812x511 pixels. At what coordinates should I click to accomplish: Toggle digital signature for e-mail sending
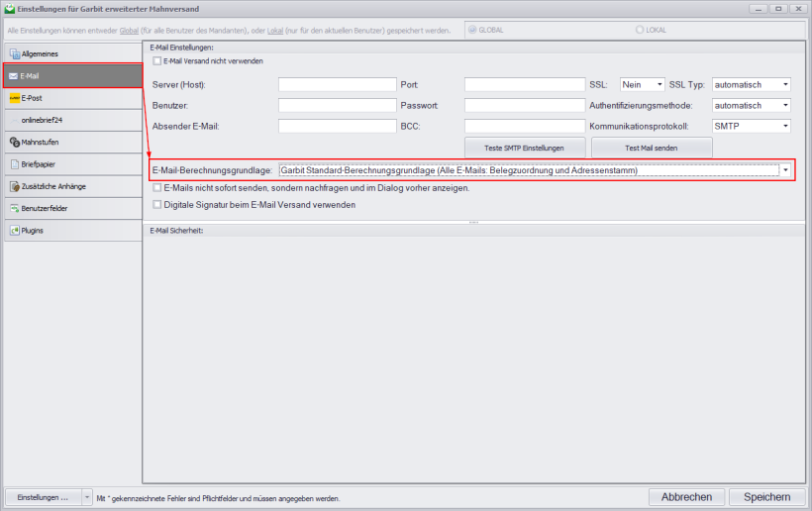click(x=156, y=205)
